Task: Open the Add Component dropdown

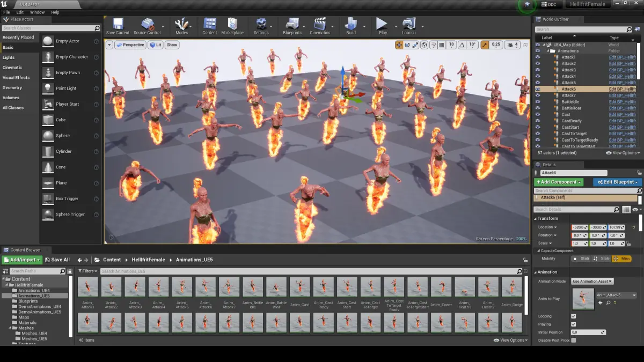Action: point(558,182)
